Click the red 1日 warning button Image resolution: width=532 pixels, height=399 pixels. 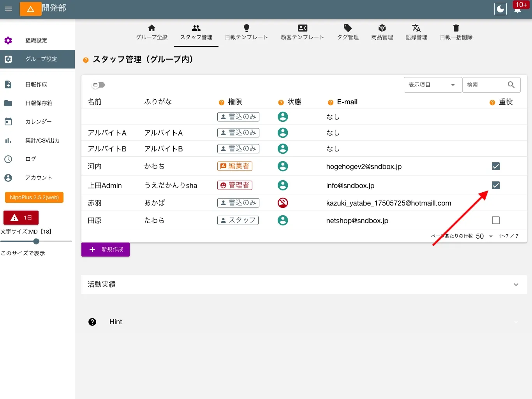[x=21, y=218]
